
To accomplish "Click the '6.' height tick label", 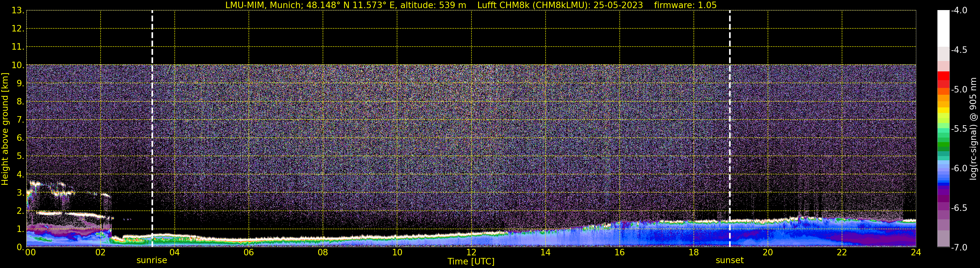I will [x=20, y=138].
